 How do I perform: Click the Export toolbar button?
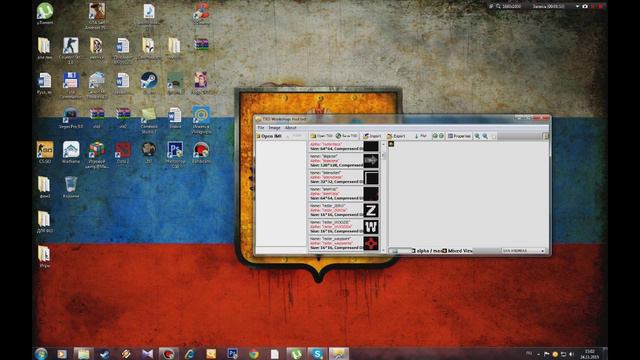(x=396, y=136)
